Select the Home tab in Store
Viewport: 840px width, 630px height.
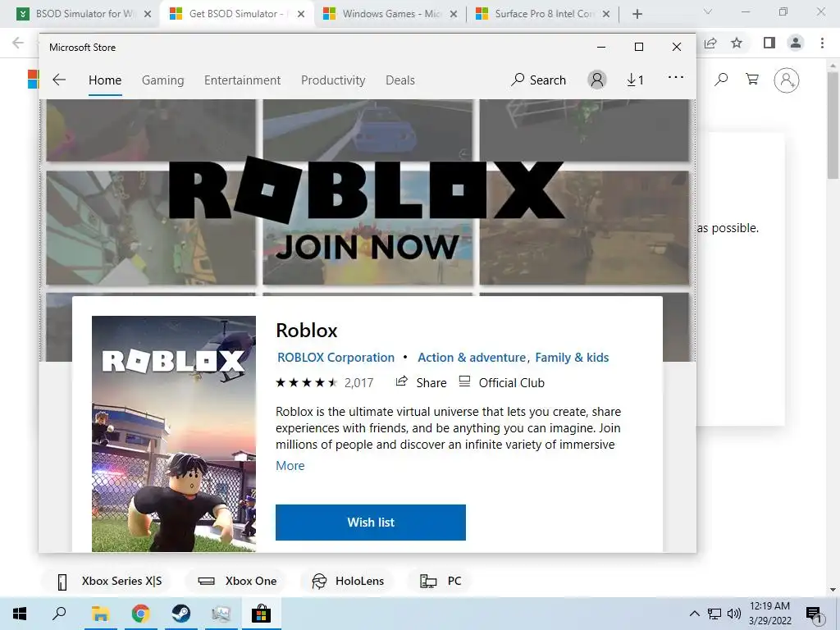(105, 80)
